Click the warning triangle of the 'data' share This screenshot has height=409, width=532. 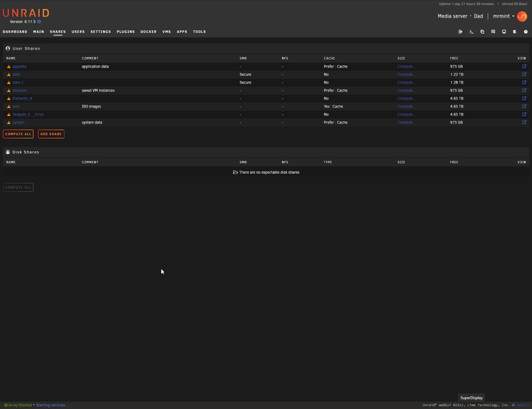[9, 75]
